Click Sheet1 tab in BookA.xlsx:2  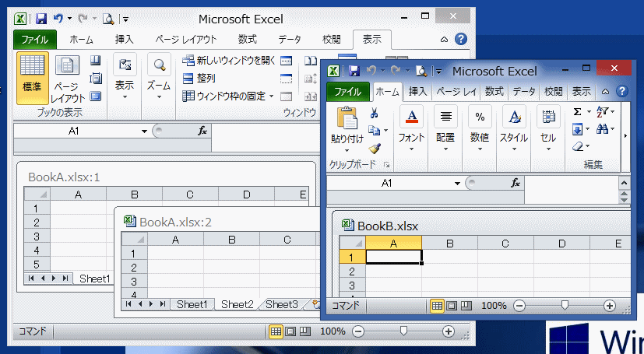[192, 304]
